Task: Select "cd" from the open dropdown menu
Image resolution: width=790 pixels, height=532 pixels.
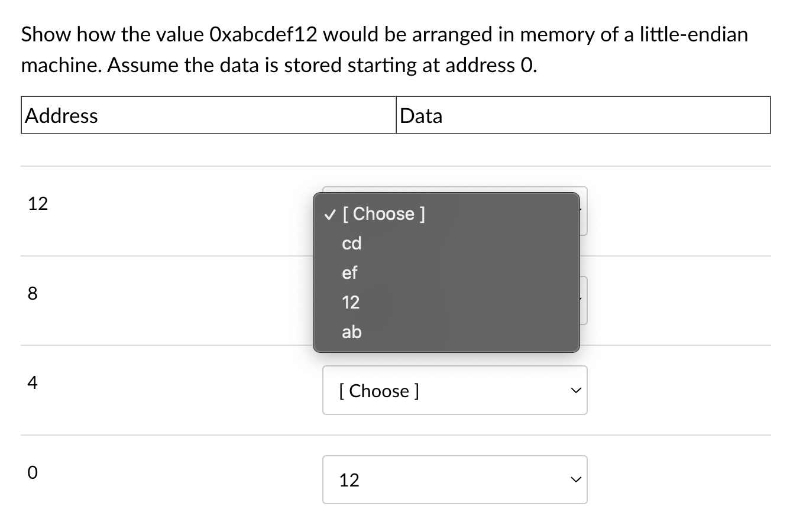Action: tap(351, 243)
